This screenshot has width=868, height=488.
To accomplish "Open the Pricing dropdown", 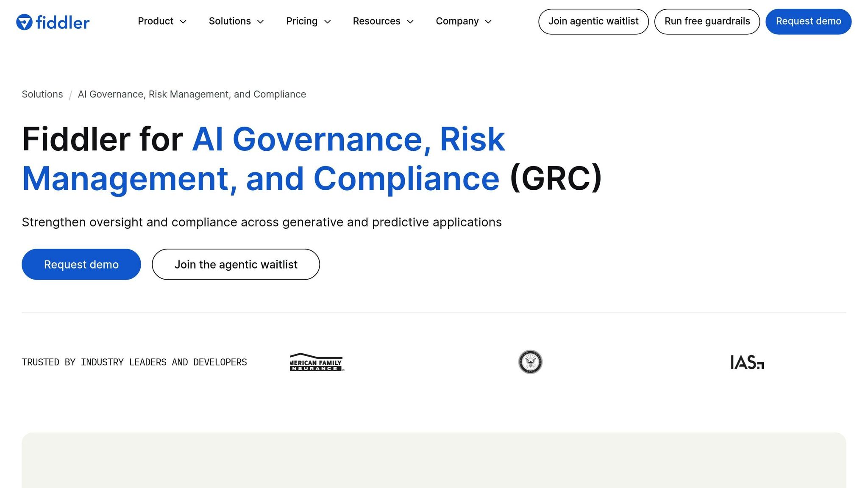I will coord(302,21).
